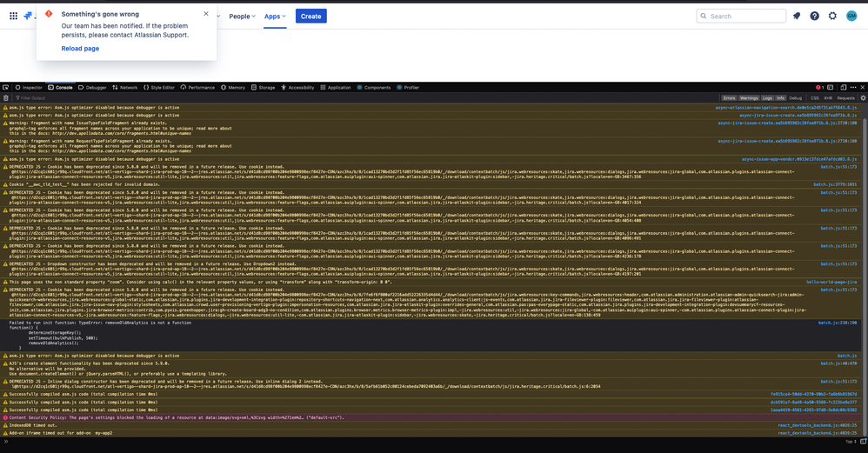
Task: Open the hello-world-page-jira source link
Action: (831, 282)
